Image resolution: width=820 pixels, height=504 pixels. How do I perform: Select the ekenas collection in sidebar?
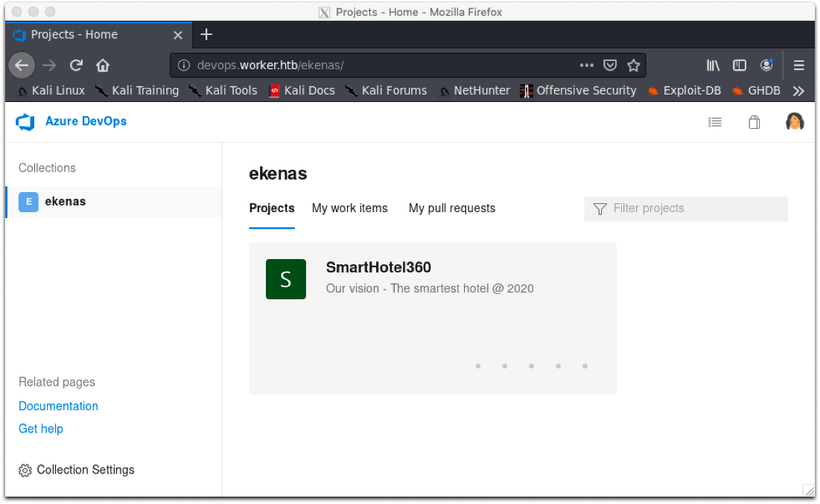113,202
